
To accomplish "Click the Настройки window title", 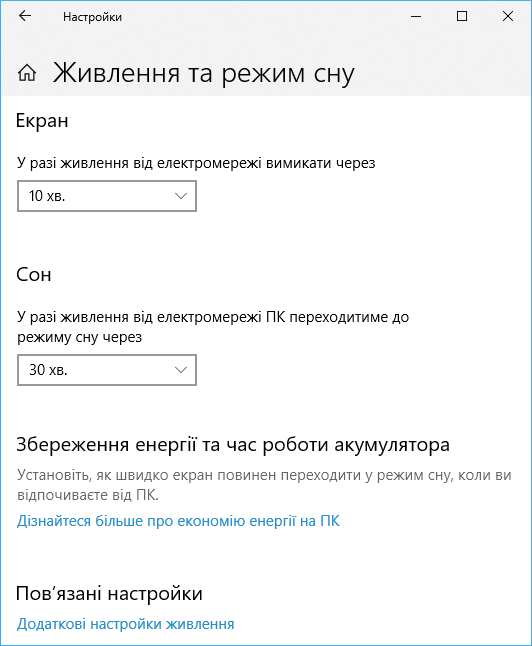I will pyautogui.click(x=92, y=17).
